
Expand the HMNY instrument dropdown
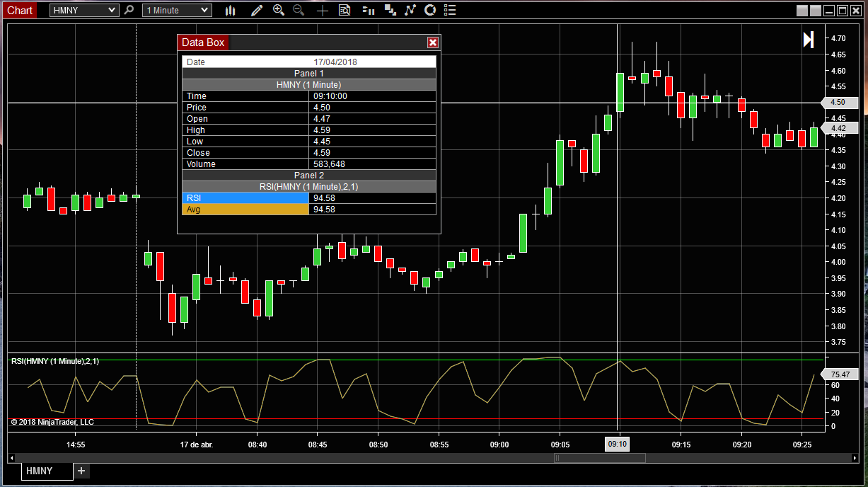pyautogui.click(x=85, y=10)
